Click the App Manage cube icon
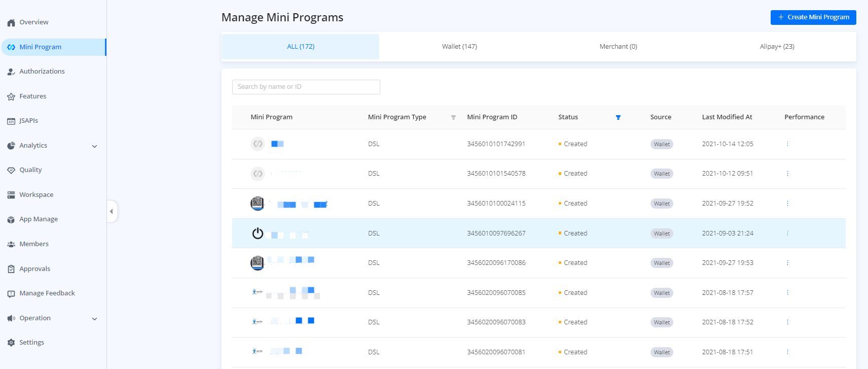The image size is (868, 369). [x=11, y=219]
